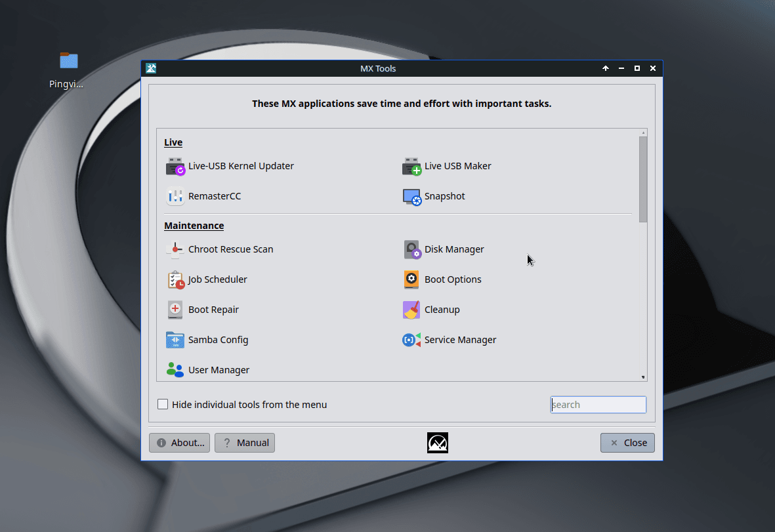The height and width of the screenshot is (532, 775).
Task: Minimize the MX Tools window
Action: [621, 68]
